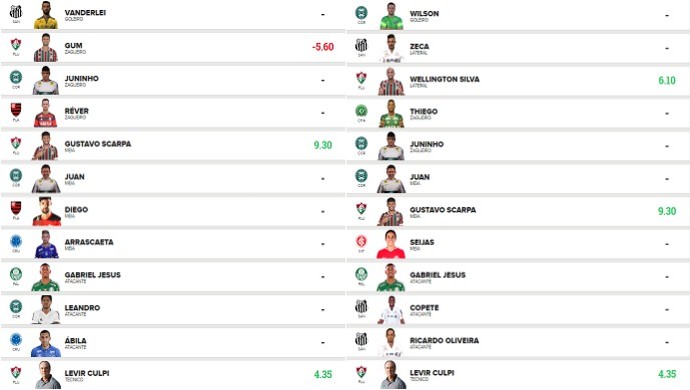
Task: Open the Ricardo Oliveira player name
Action: coord(444,340)
